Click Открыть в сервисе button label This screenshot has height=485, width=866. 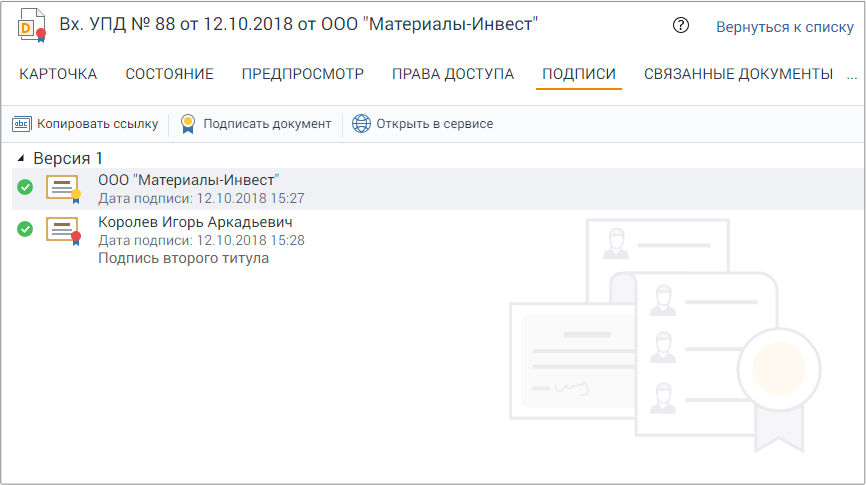[435, 124]
